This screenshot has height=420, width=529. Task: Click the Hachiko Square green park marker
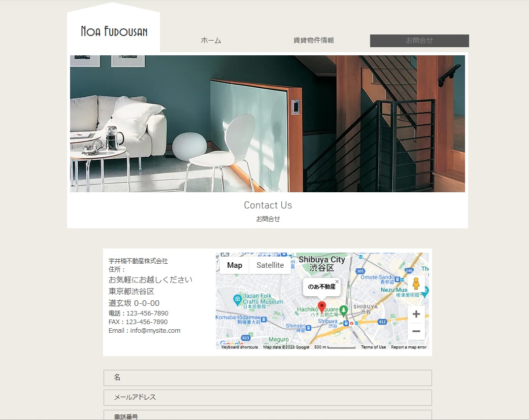(x=344, y=310)
